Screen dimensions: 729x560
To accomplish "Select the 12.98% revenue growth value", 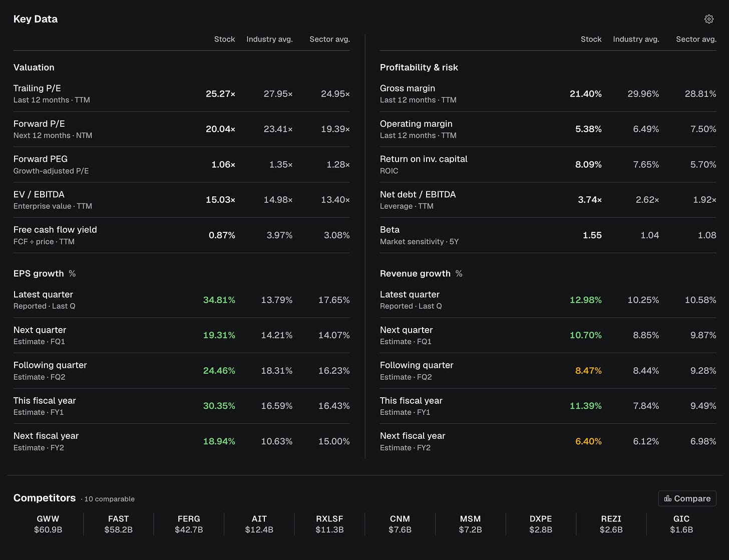I will tap(585, 300).
